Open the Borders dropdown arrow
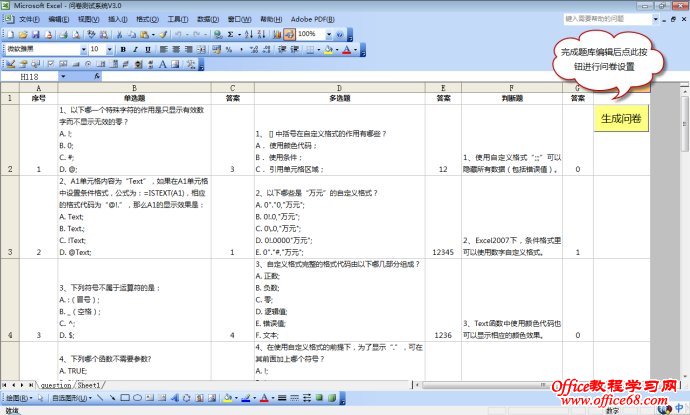690x415 pixels. 319,50
